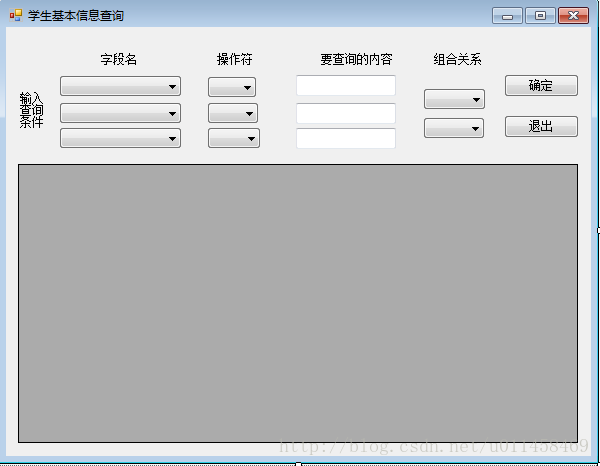Click the form icon in the title bar

pos(16,15)
